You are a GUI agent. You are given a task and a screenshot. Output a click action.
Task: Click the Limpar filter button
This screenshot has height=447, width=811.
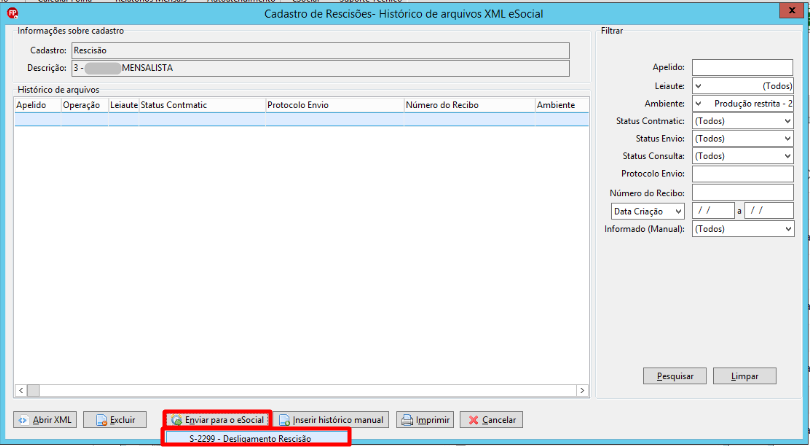(x=745, y=376)
